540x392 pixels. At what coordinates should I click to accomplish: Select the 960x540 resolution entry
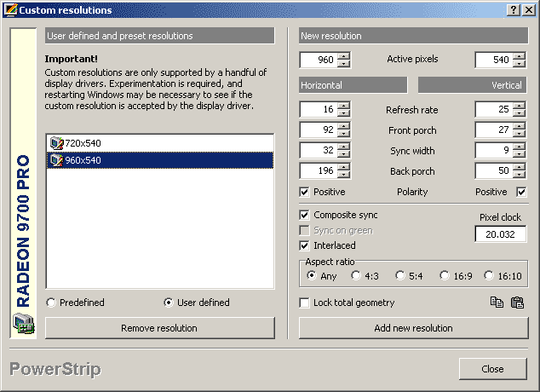[x=160, y=160]
